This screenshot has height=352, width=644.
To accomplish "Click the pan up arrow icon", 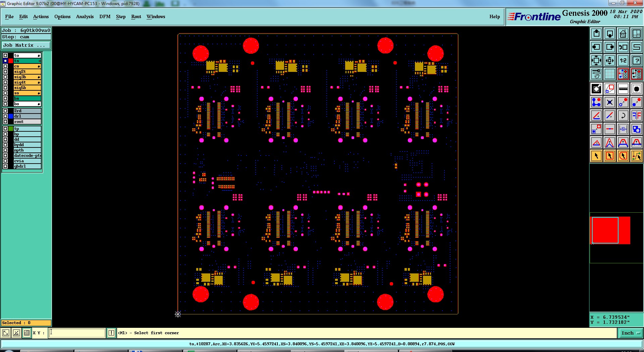I will click(x=596, y=34).
